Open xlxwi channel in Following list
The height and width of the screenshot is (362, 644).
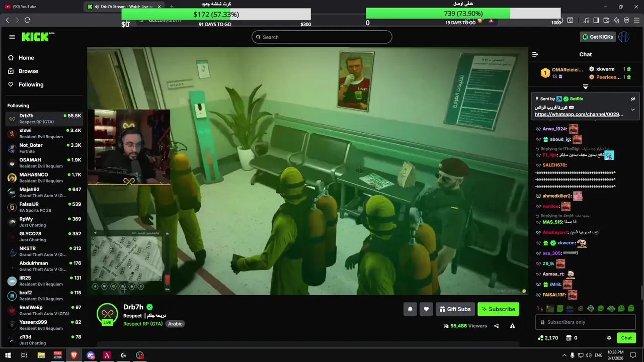click(x=44, y=133)
